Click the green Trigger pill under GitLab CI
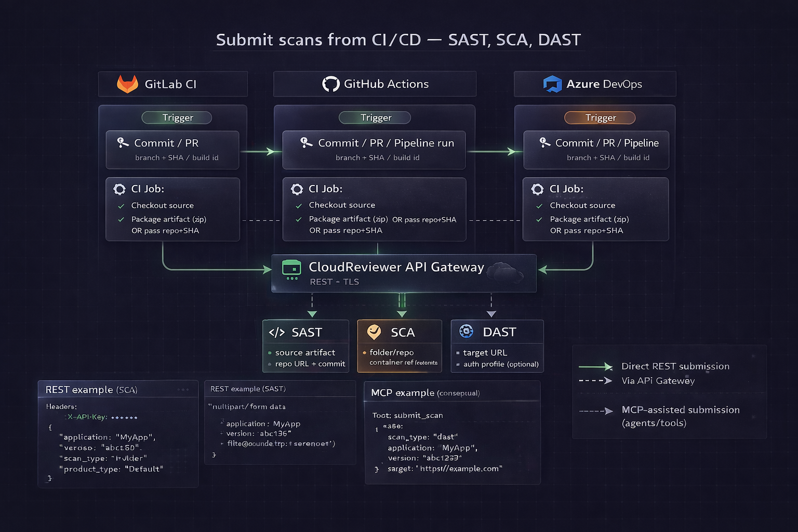Image resolution: width=798 pixels, height=532 pixels. click(x=177, y=117)
